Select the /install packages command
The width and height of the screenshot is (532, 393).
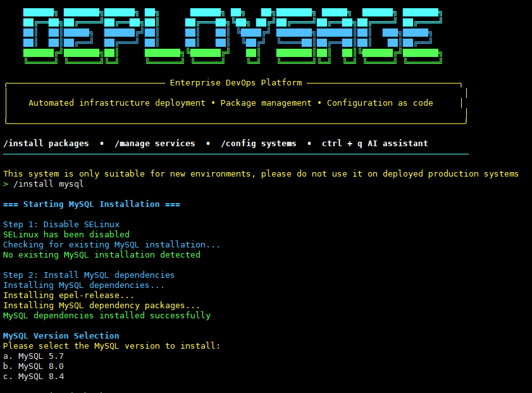click(x=46, y=143)
